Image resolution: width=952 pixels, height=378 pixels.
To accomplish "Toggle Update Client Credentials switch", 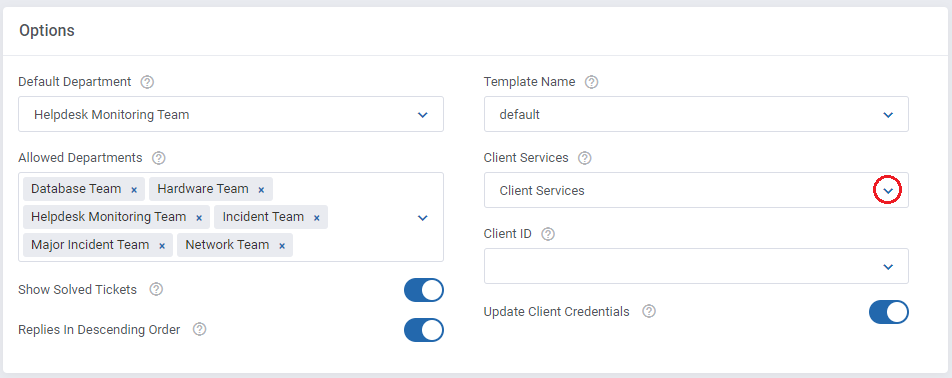I will tap(889, 312).
